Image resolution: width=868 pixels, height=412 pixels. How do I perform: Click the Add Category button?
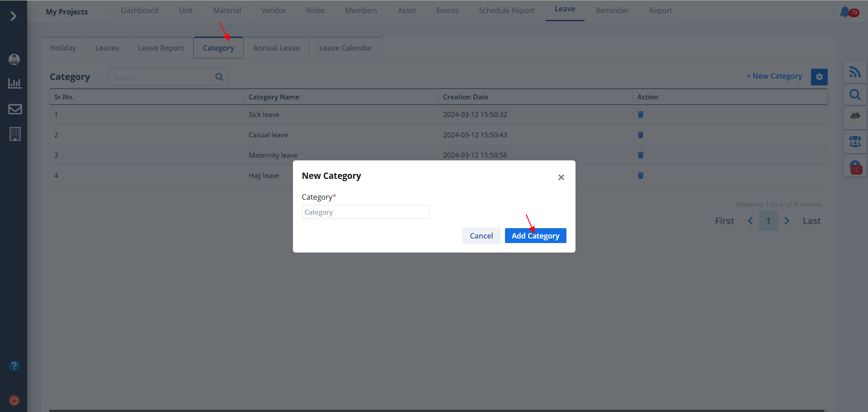coord(535,236)
